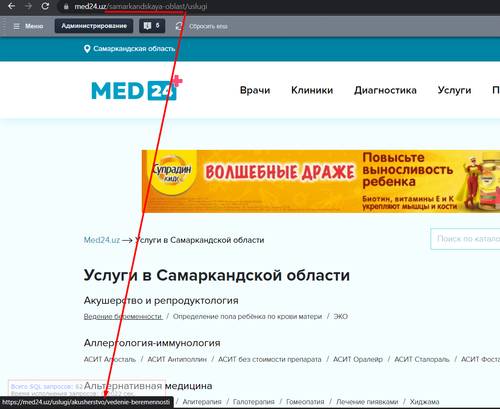Click the browser forward arrow
This screenshot has height=409, width=500.
tap(28, 6)
